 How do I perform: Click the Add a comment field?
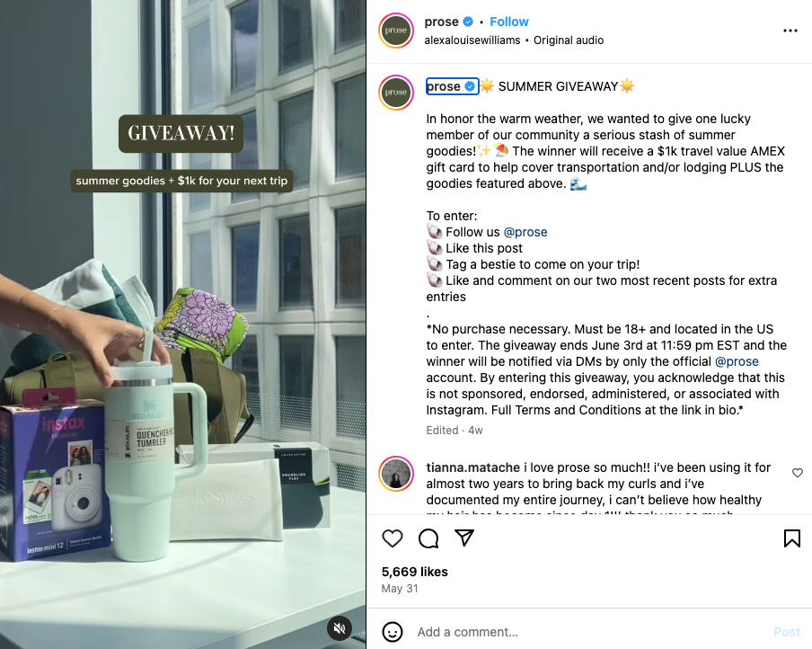[590, 632]
